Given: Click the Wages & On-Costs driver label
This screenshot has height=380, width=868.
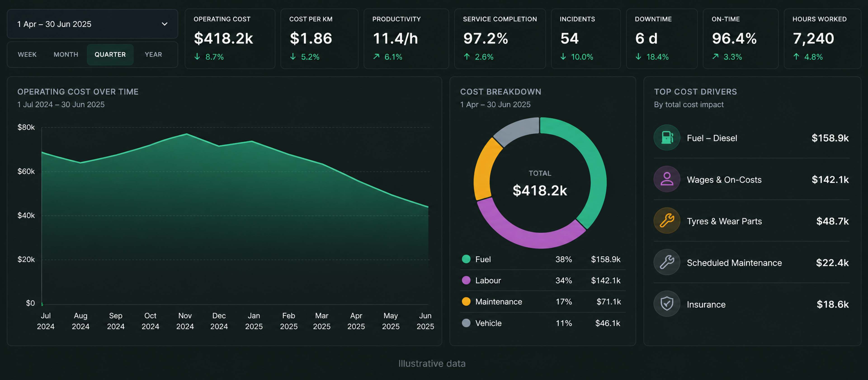Looking at the screenshot, I should [724, 180].
